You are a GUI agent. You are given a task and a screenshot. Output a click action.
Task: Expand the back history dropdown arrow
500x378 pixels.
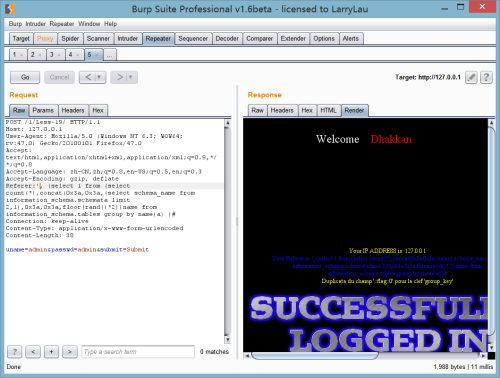coord(99,77)
